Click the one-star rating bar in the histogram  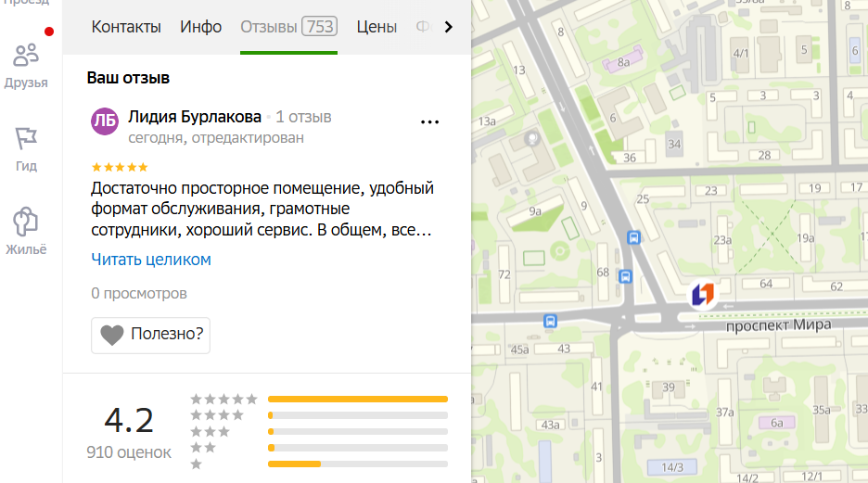tap(358, 464)
